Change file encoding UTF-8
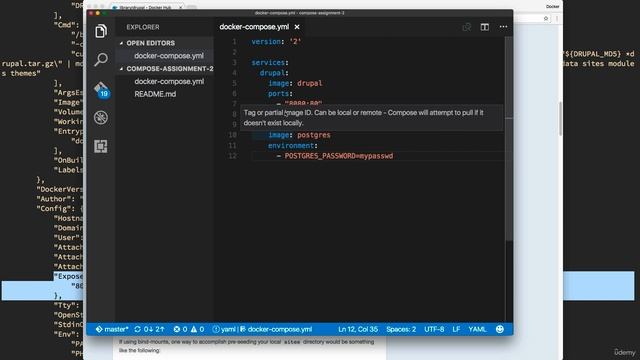The width and height of the screenshot is (640, 360). 434,329
